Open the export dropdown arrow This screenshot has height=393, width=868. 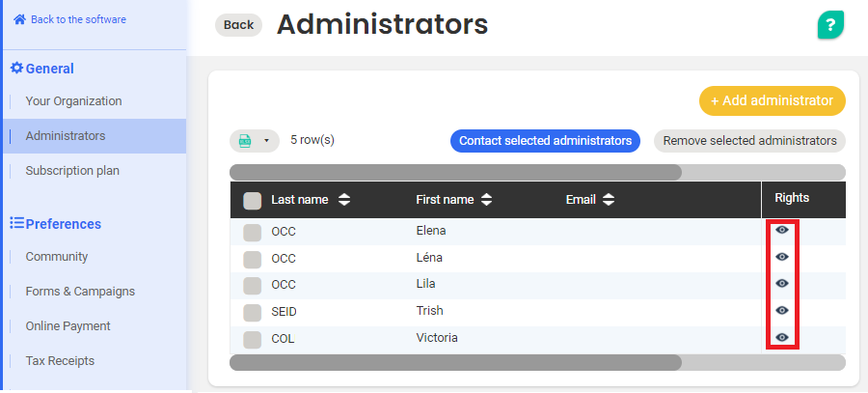265,141
